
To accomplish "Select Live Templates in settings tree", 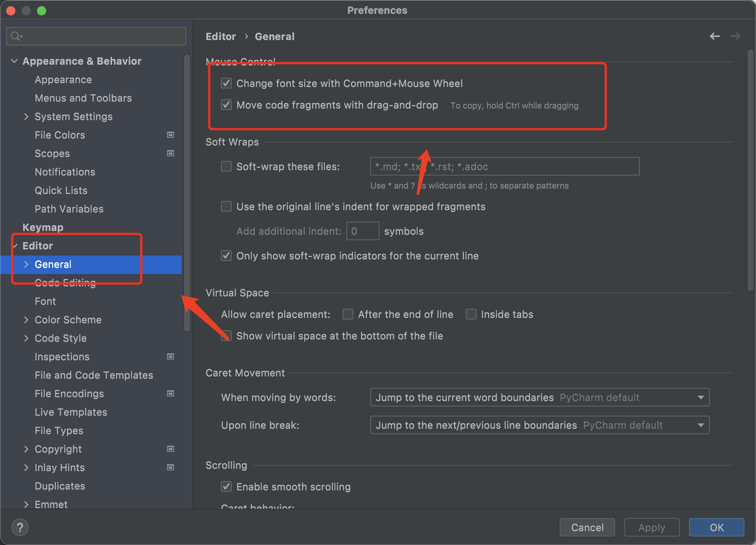I will pyautogui.click(x=71, y=412).
